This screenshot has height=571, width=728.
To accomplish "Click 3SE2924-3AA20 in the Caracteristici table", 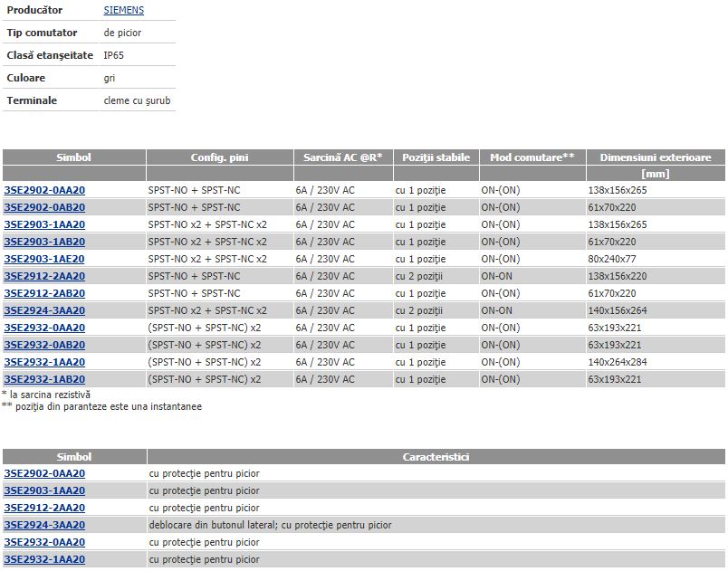I will point(44,525).
